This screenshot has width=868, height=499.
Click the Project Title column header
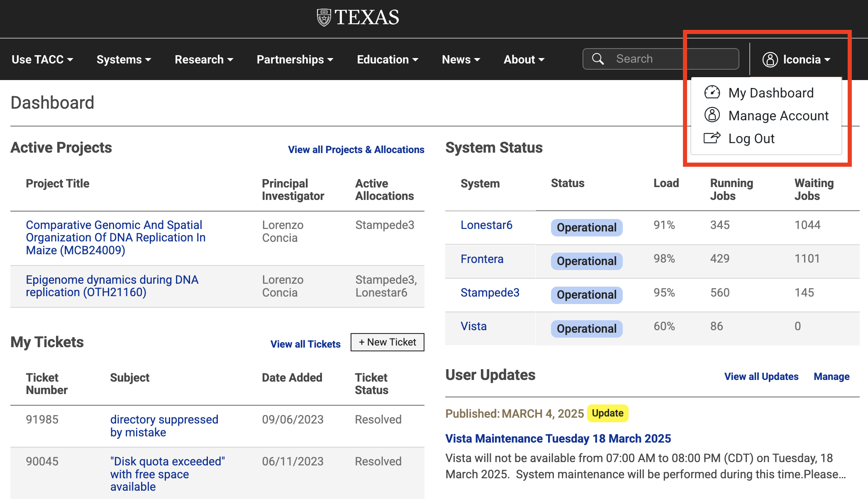(x=58, y=183)
